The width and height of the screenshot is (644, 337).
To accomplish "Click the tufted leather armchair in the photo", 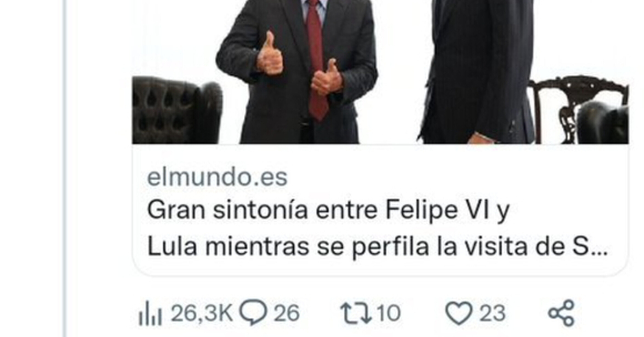I will click(x=177, y=110).
